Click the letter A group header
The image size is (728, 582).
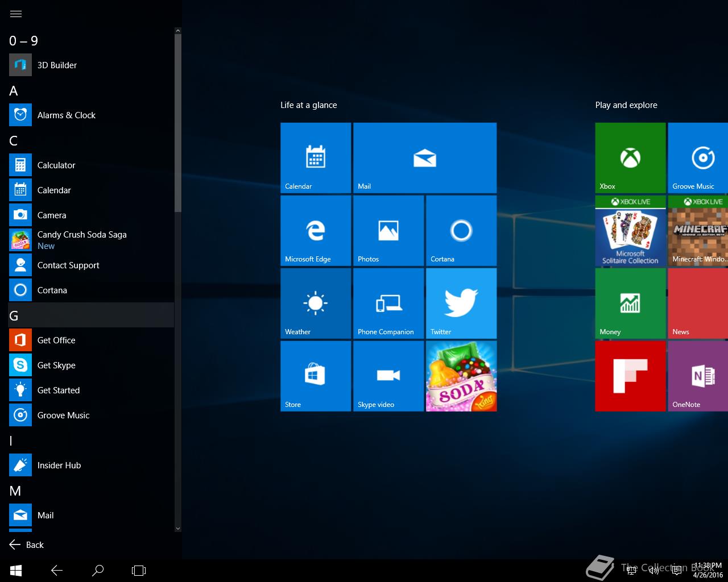click(91, 90)
